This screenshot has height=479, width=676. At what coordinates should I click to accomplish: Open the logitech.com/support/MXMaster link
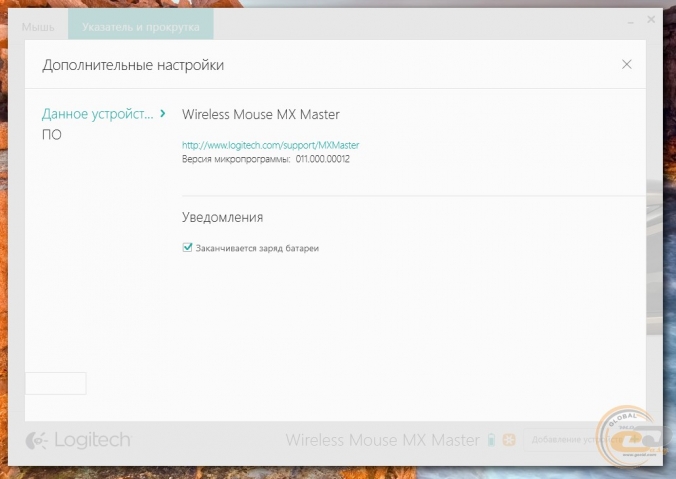[x=270, y=145]
